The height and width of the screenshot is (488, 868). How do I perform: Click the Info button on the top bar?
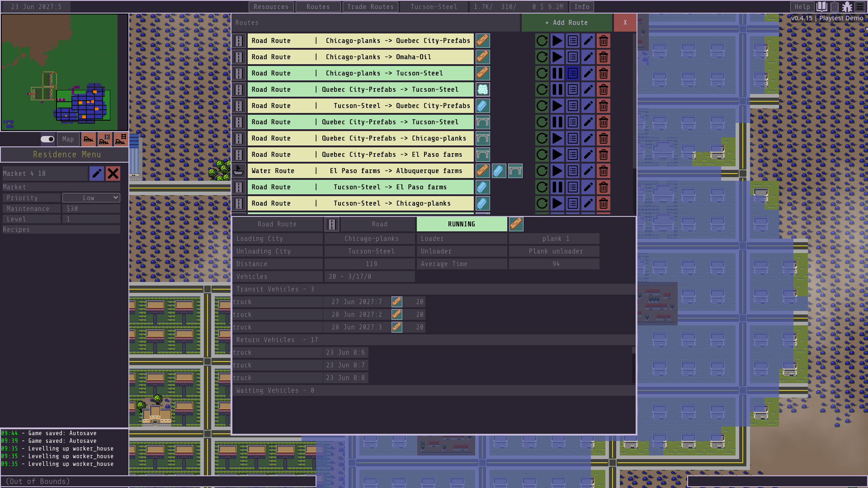[x=582, y=7]
